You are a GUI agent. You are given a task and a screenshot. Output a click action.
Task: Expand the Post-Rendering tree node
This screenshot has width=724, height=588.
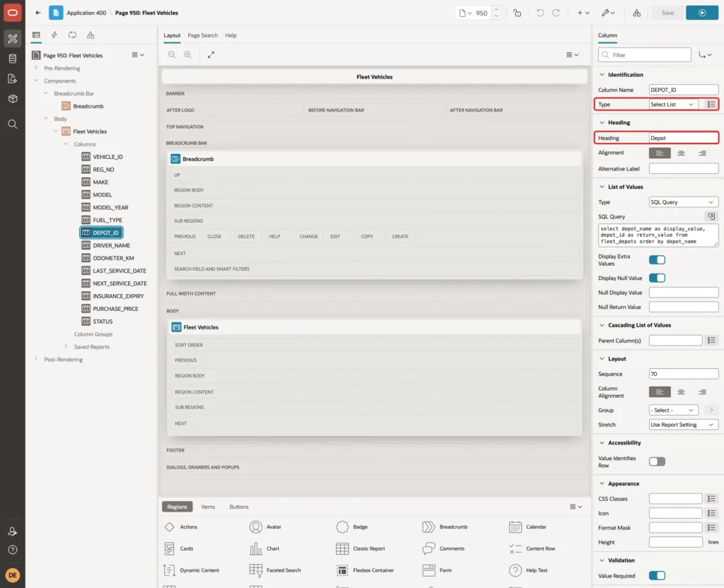point(36,359)
